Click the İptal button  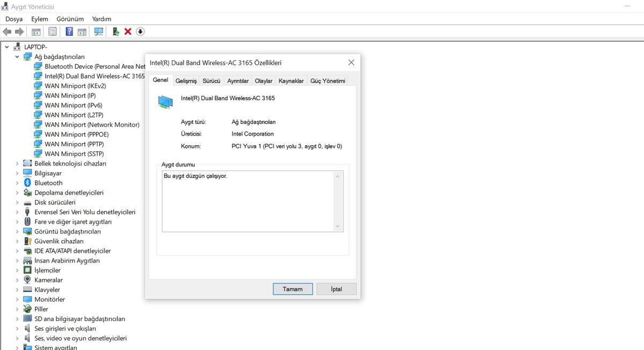[336, 289]
